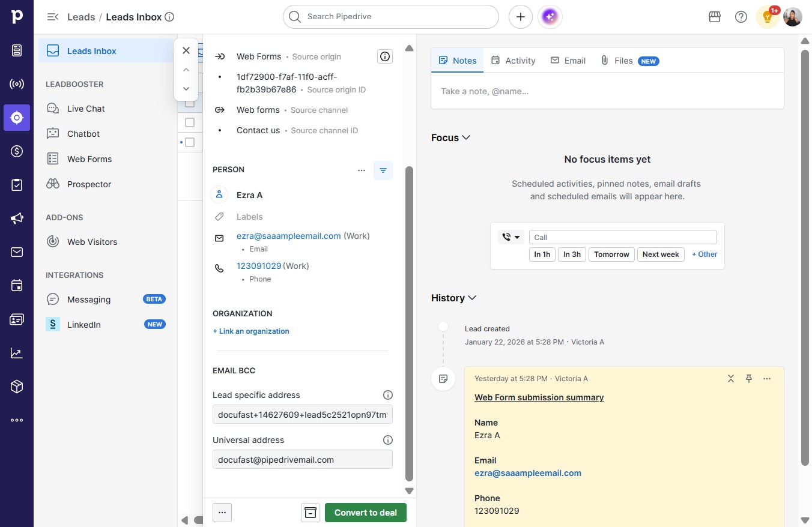Schedule the call Next week
The image size is (812, 527).
(661, 254)
